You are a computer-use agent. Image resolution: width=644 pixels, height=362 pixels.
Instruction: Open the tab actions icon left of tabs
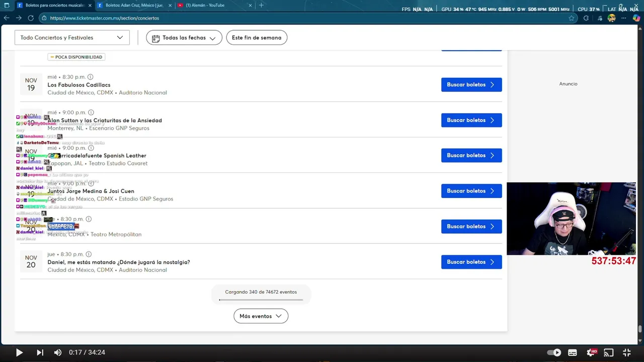tap(6, 5)
